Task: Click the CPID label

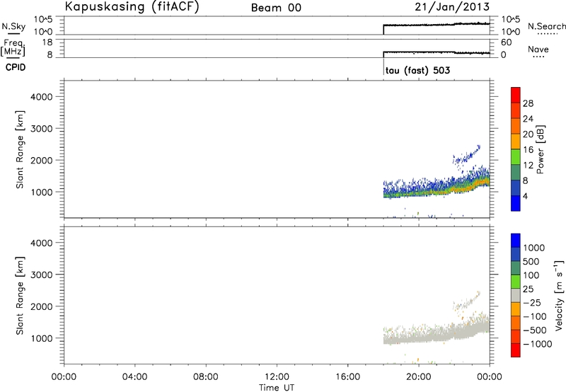Action: coord(15,67)
